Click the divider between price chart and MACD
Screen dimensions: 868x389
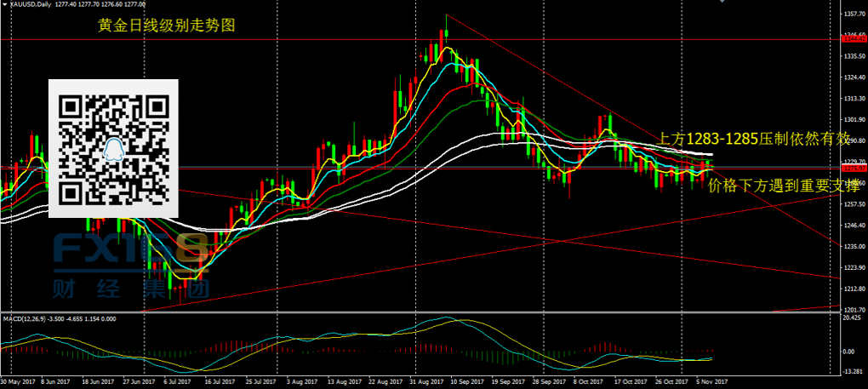pyautogui.click(x=417, y=312)
